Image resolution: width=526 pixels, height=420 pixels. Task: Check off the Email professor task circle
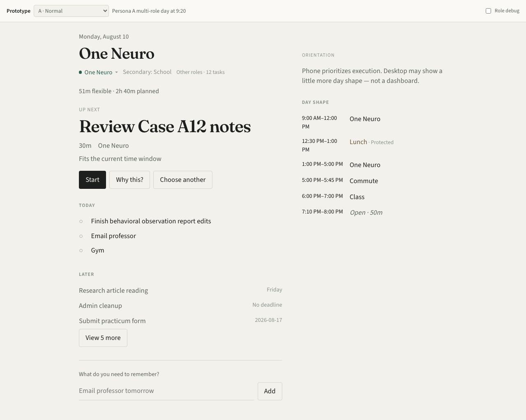[81, 236]
